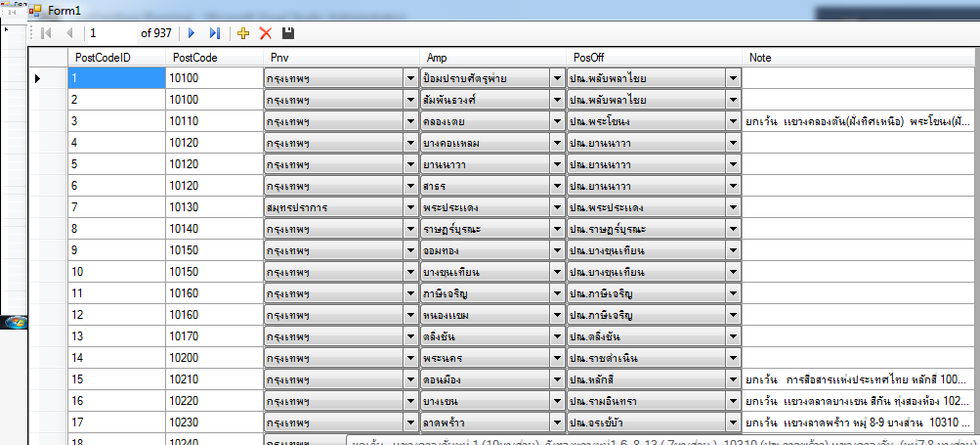
Task: Select the PostCode cell '10110'
Action: (x=214, y=121)
